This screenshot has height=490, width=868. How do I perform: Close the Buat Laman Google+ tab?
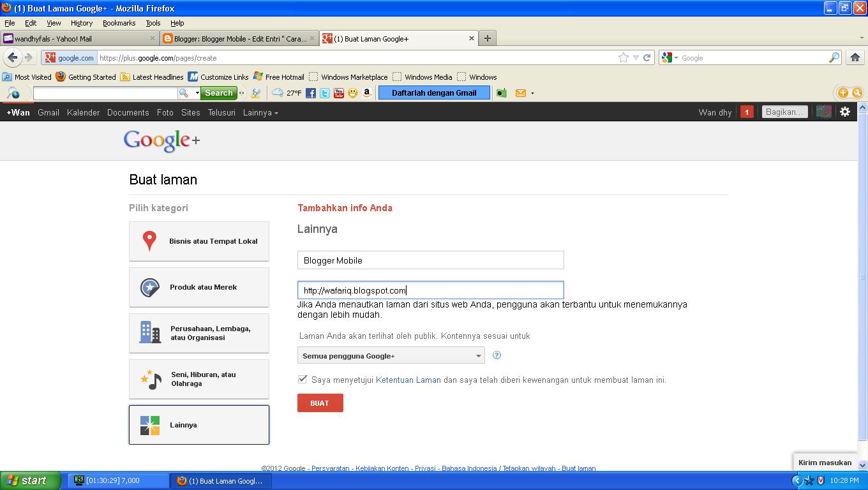(x=472, y=38)
